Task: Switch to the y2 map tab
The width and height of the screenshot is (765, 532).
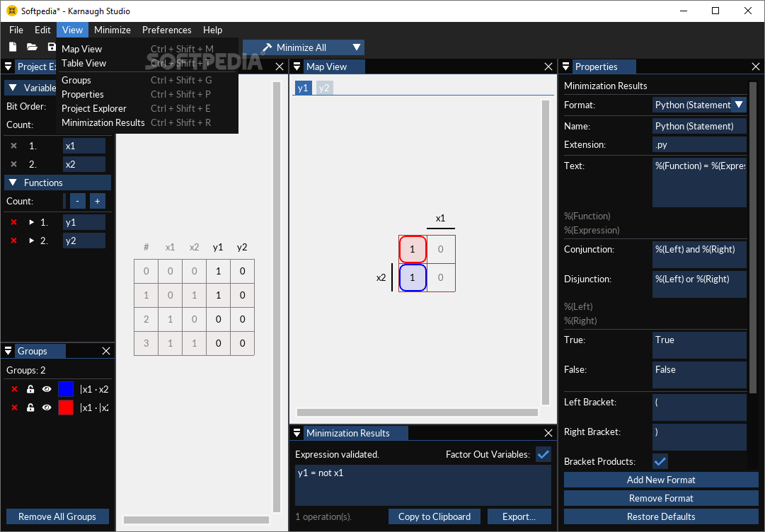Action: pyautogui.click(x=324, y=88)
